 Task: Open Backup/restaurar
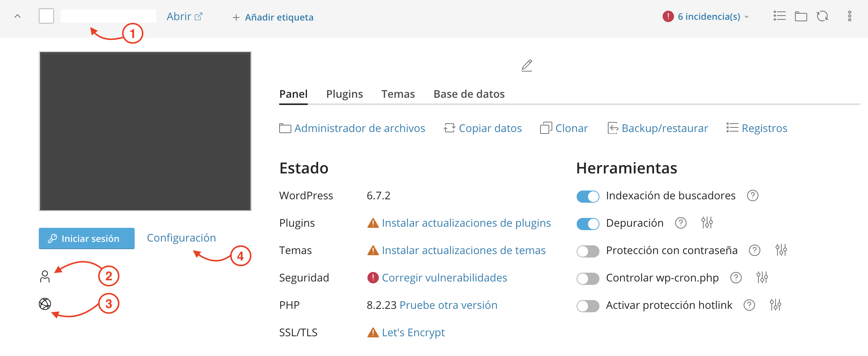[658, 128]
